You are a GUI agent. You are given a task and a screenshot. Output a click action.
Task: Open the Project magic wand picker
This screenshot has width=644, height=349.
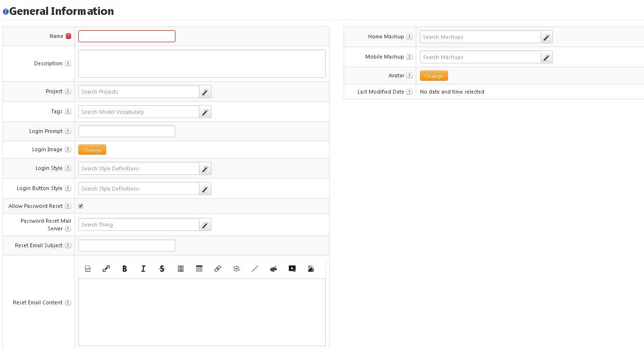click(x=205, y=92)
